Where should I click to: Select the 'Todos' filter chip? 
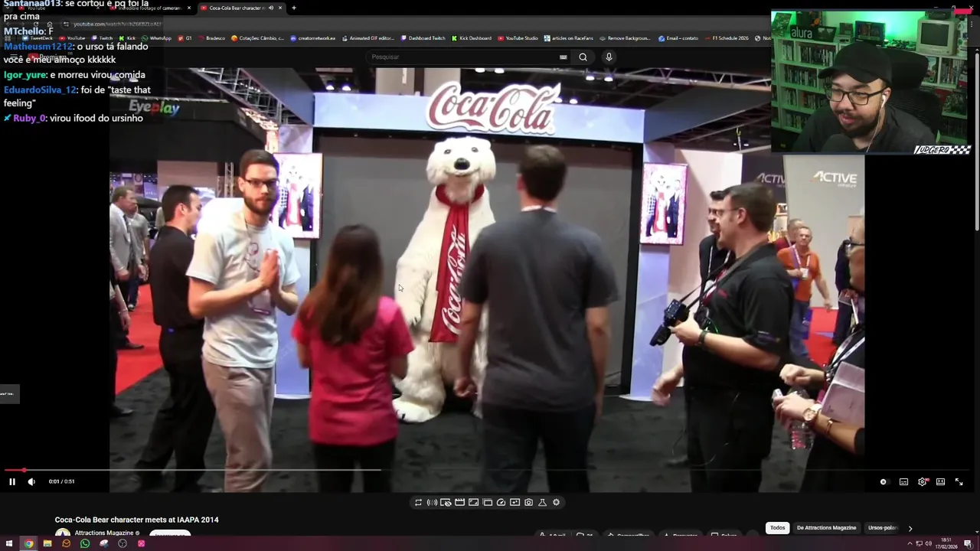pos(777,527)
